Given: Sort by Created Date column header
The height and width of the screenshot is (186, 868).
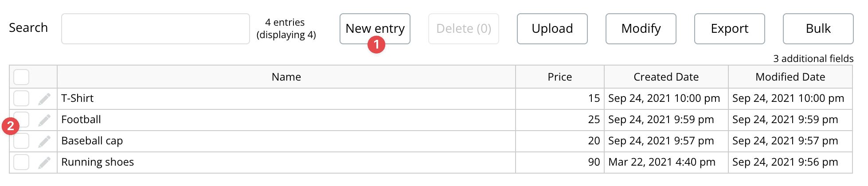Looking at the screenshot, I should (x=666, y=77).
